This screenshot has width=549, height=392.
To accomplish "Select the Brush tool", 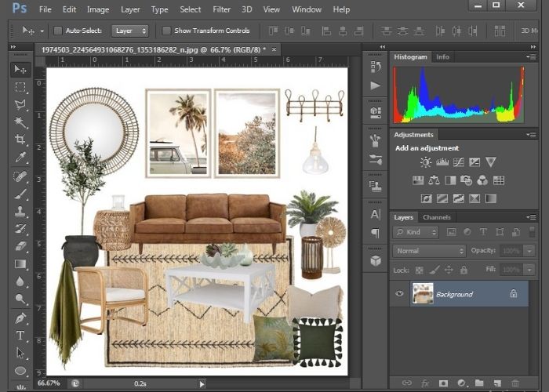I will click(x=20, y=194).
